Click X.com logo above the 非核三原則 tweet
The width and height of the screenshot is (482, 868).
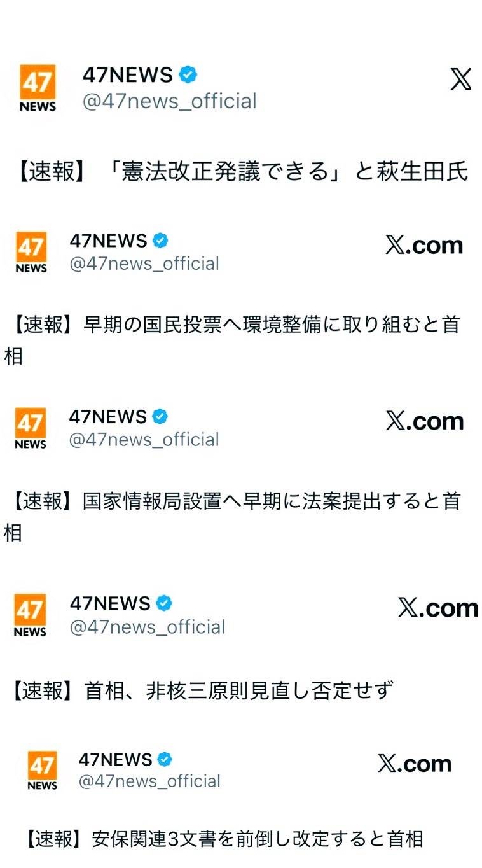coord(438,608)
